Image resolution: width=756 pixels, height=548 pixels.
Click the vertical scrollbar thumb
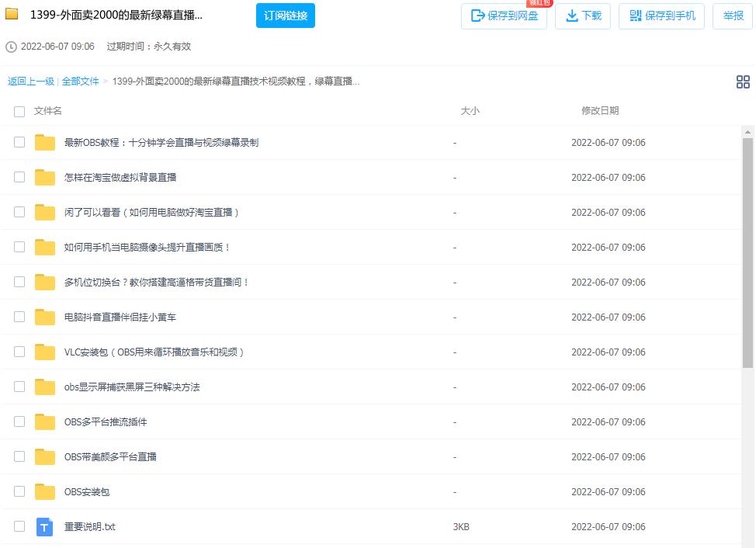(747, 253)
